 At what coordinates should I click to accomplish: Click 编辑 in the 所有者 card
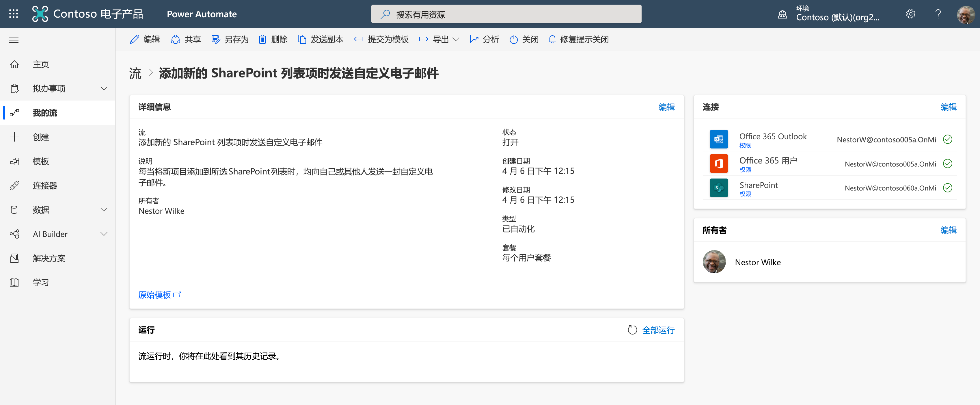949,230
